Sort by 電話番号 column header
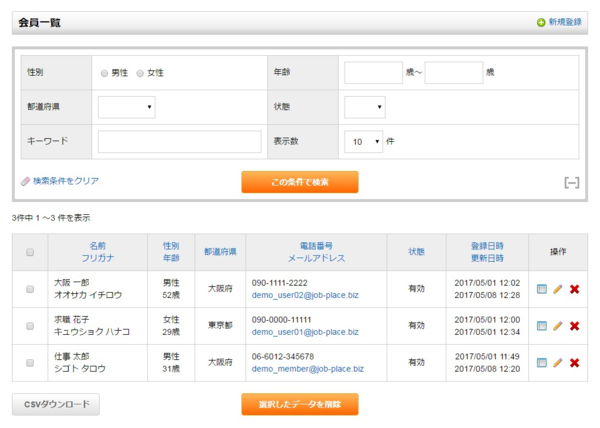This screenshot has width=600, height=428. (x=316, y=246)
